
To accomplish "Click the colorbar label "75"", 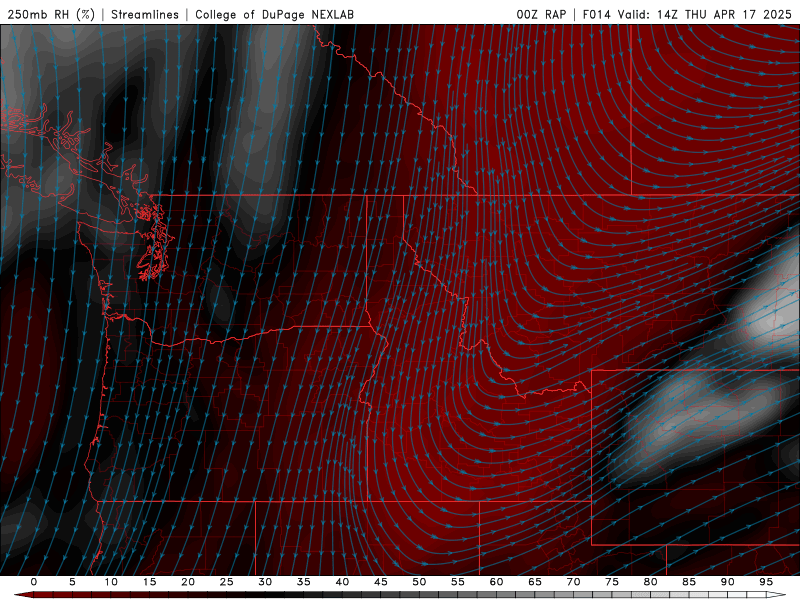I will 612,582.
